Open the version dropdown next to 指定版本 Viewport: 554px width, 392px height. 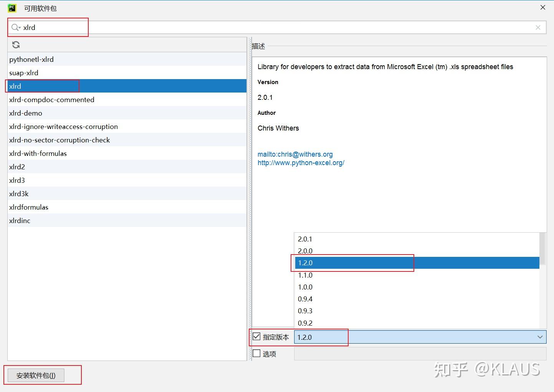[x=541, y=337]
